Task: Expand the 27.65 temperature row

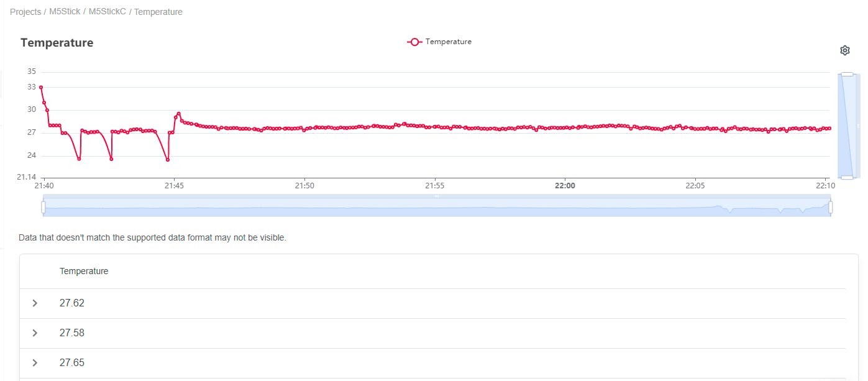Action: pos(35,363)
